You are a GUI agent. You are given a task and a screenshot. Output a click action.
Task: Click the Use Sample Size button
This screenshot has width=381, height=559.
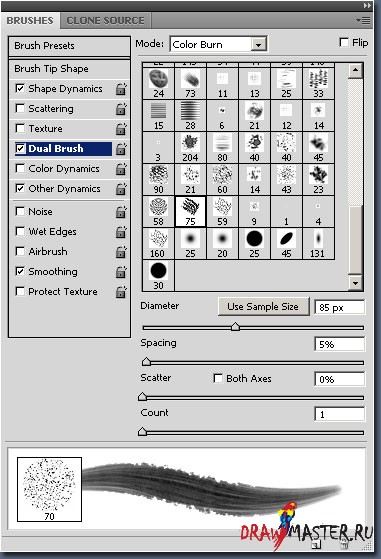pyautogui.click(x=263, y=307)
